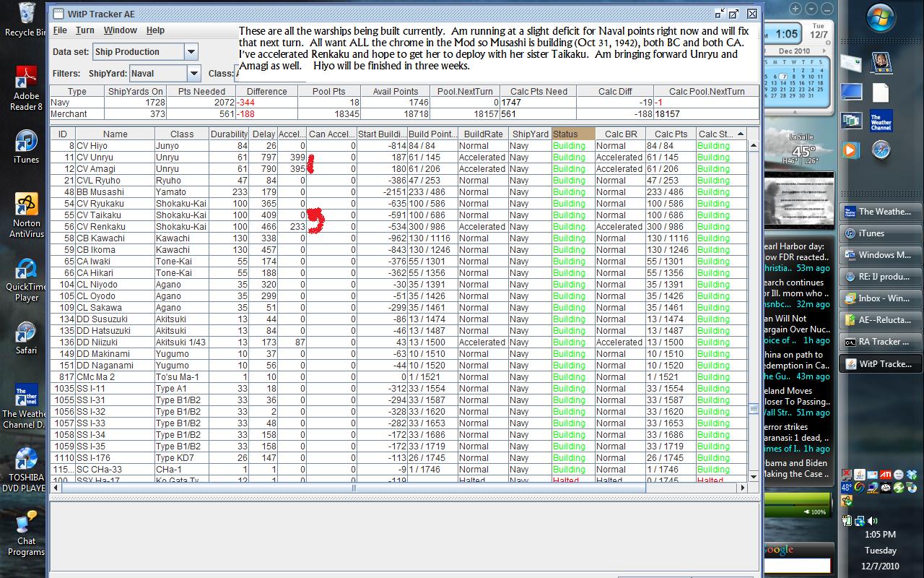924x578 pixels.
Task: Open the Data set dropdown showing Ship Production
Action: tap(191, 52)
